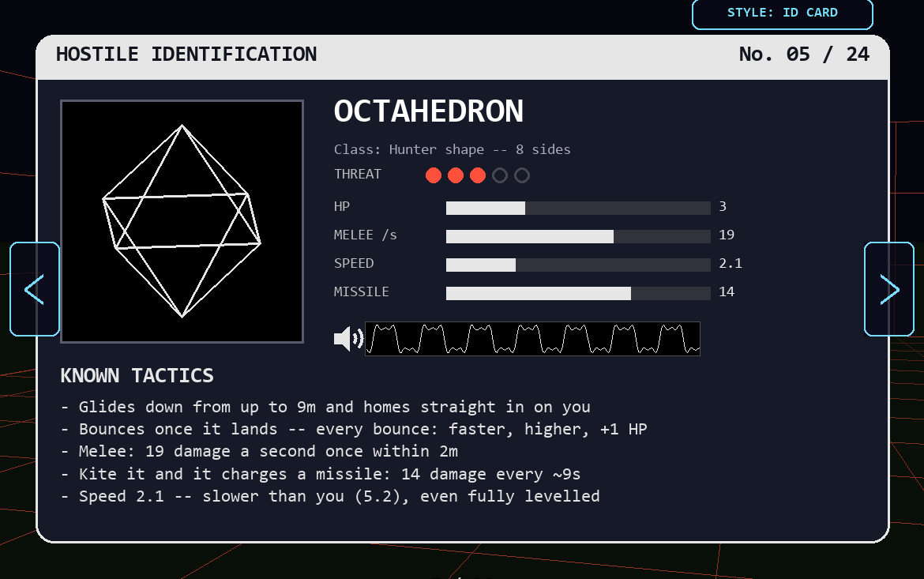
Task: Click the SPEED label
Action: click(354, 263)
